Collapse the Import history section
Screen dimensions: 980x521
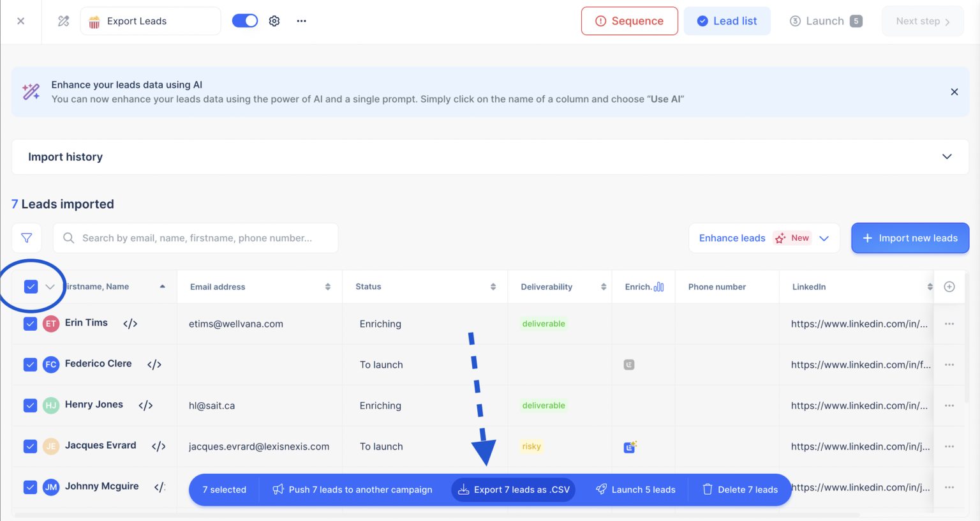[x=947, y=156]
